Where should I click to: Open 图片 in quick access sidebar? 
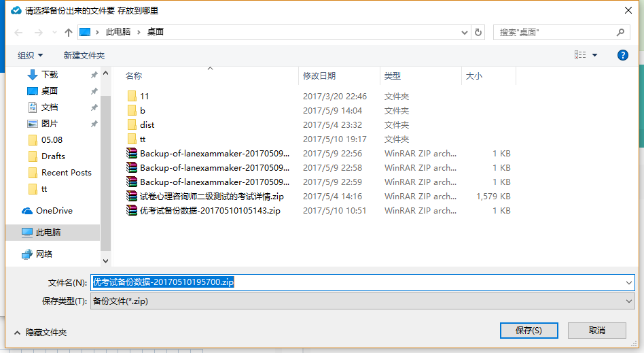pos(50,123)
